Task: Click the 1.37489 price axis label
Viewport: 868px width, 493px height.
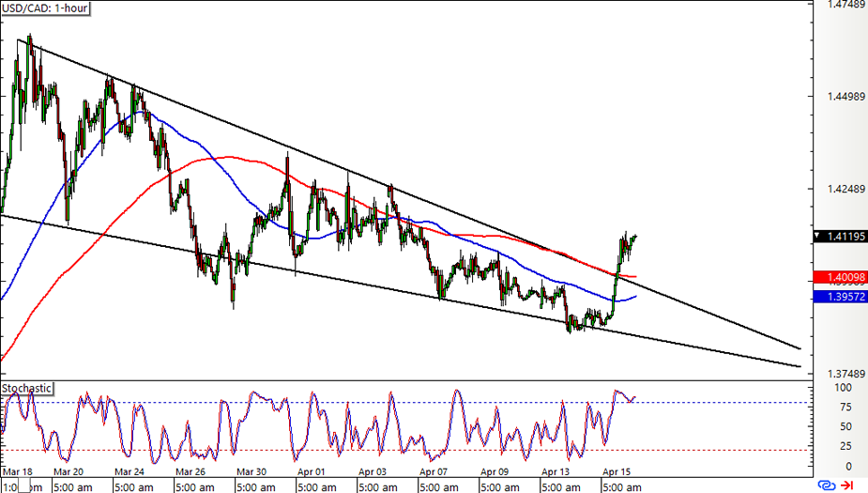Action: tap(845, 374)
